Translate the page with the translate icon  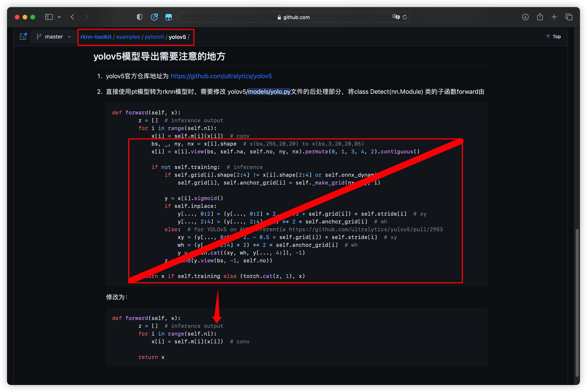click(x=396, y=17)
